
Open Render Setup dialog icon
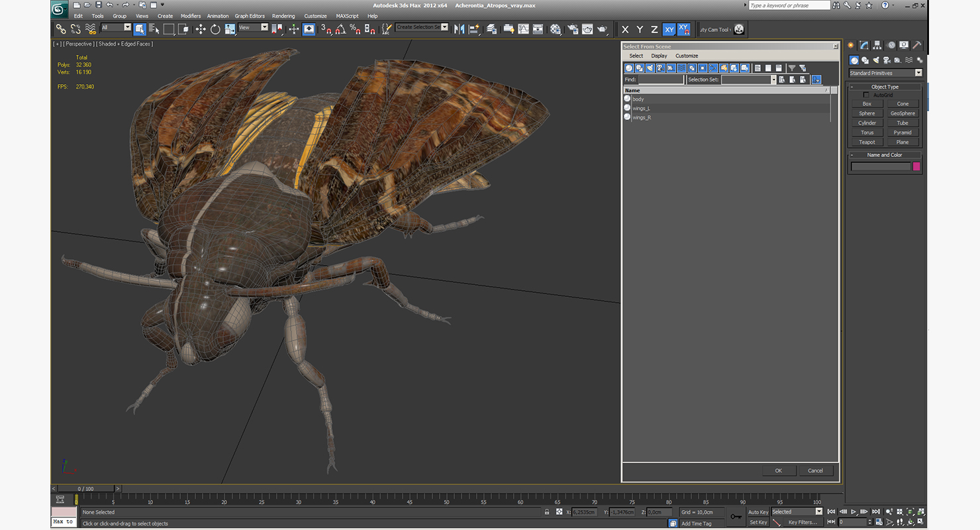(x=573, y=29)
